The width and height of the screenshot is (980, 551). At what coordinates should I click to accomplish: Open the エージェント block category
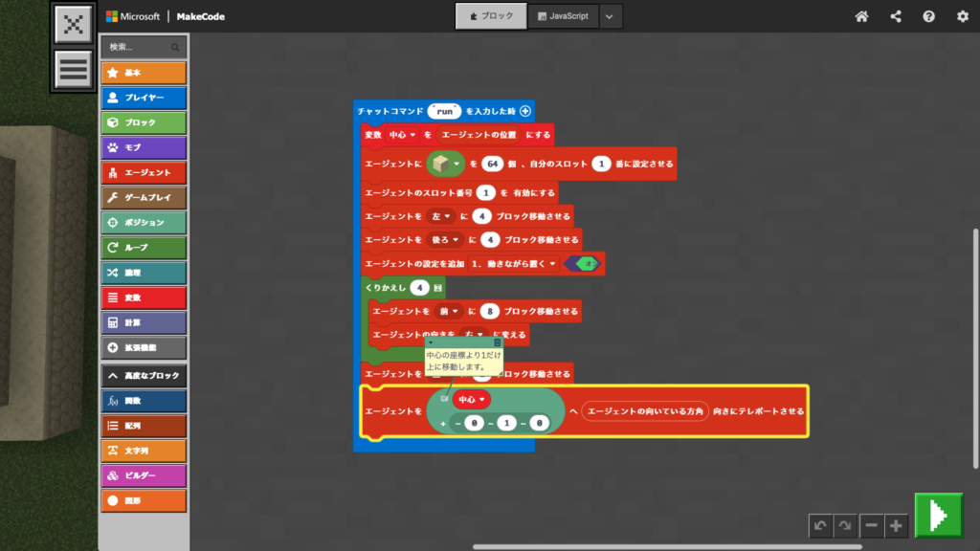144,172
